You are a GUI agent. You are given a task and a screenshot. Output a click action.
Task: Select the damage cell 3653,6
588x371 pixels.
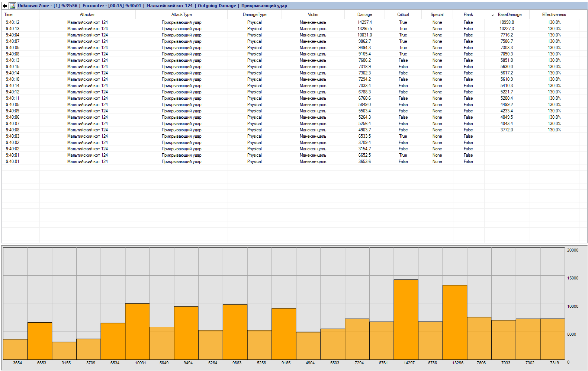point(364,161)
